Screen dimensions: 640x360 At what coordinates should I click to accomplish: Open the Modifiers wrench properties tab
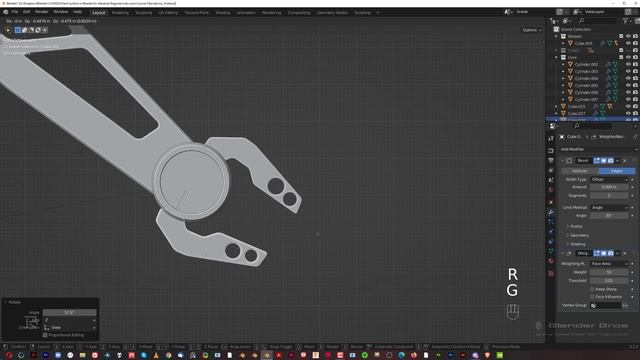[x=551, y=212]
